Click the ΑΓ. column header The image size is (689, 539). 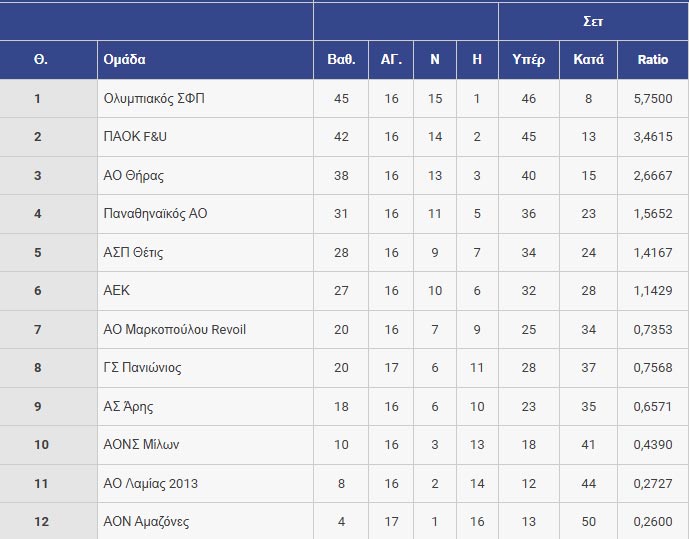pos(391,60)
